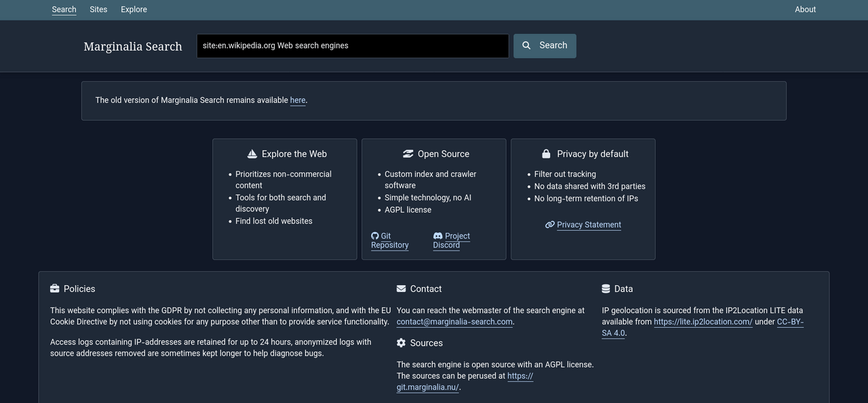This screenshot has width=868, height=403.
Task: Click 'No data shared with 3rd parties' text
Action: pos(590,186)
